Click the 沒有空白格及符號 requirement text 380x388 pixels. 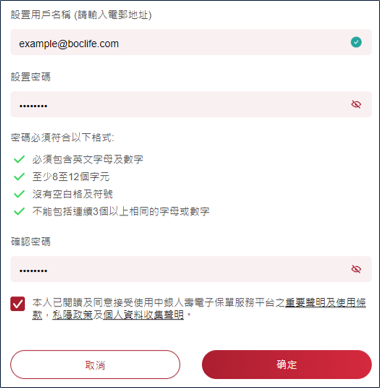click(x=73, y=194)
